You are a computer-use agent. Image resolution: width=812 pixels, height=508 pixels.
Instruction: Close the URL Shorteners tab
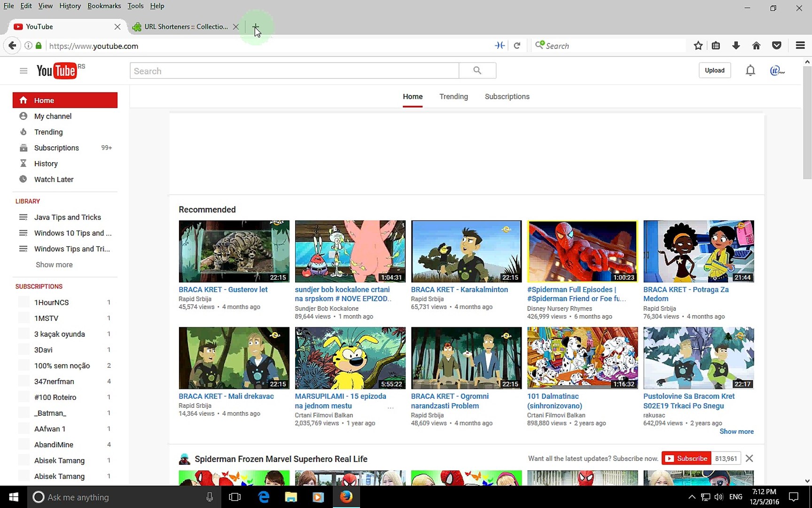tap(236, 27)
